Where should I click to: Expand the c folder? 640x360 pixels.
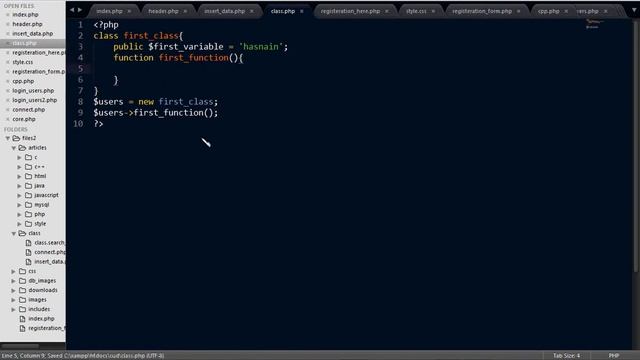(x=19, y=157)
